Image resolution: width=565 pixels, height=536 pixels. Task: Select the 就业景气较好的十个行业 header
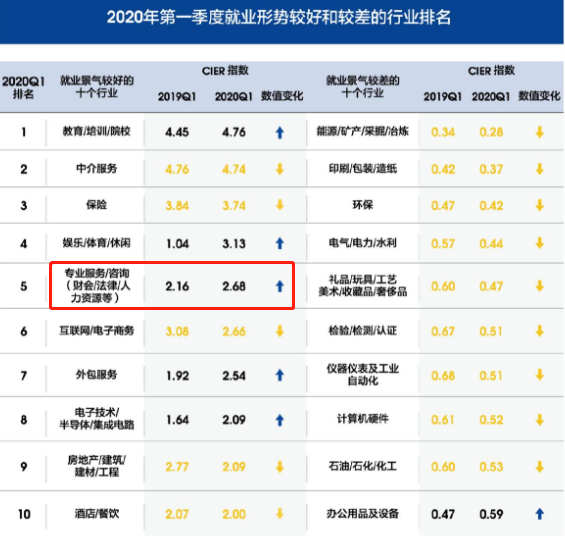(x=97, y=86)
